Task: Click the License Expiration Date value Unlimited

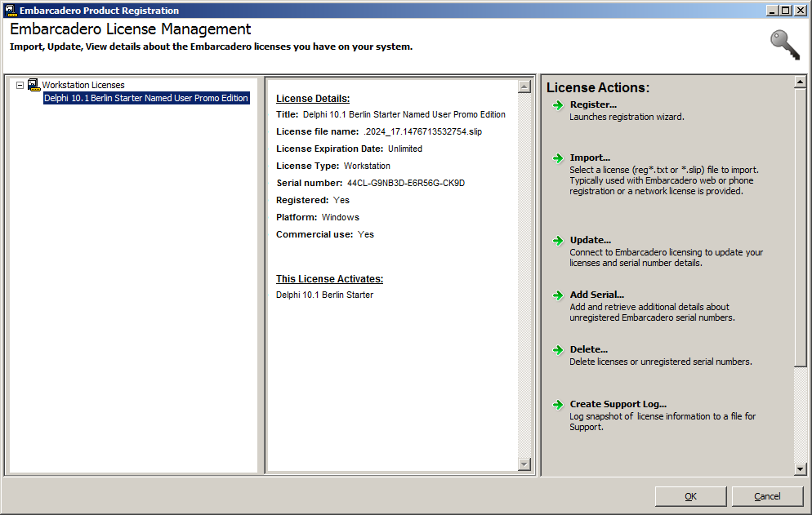Action: (x=405, y=149)
